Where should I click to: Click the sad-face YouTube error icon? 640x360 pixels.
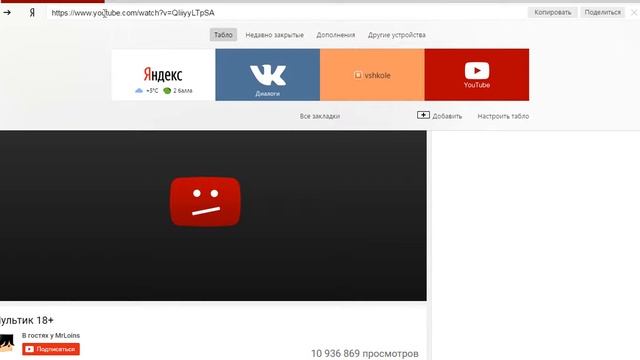click(x=205, y=202)
